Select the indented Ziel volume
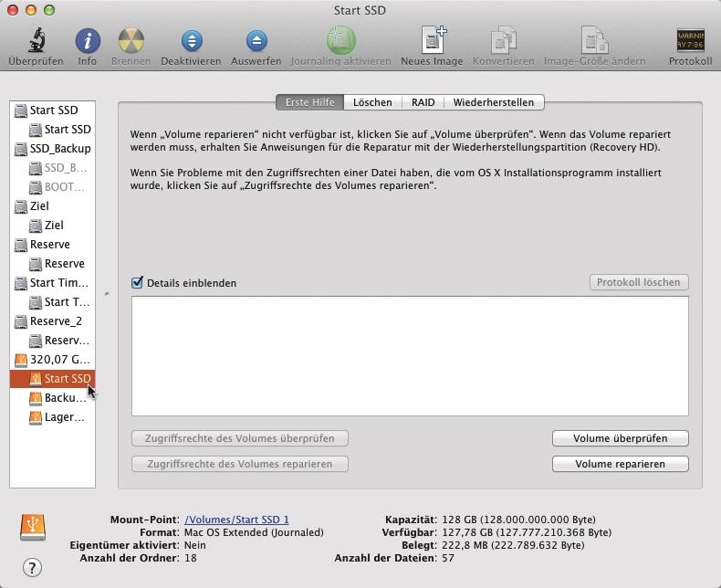This screenshot has height=588, width=721. pos(52,226)
